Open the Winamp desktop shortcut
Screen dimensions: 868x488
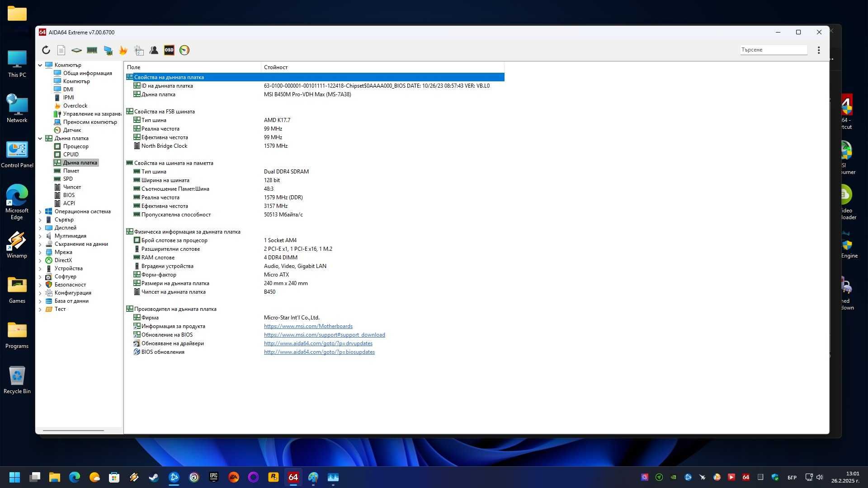point(17,245)
